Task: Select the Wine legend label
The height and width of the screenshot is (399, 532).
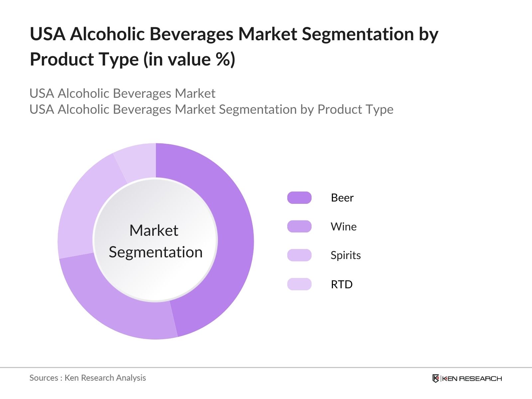Action: tap(343, 227)
